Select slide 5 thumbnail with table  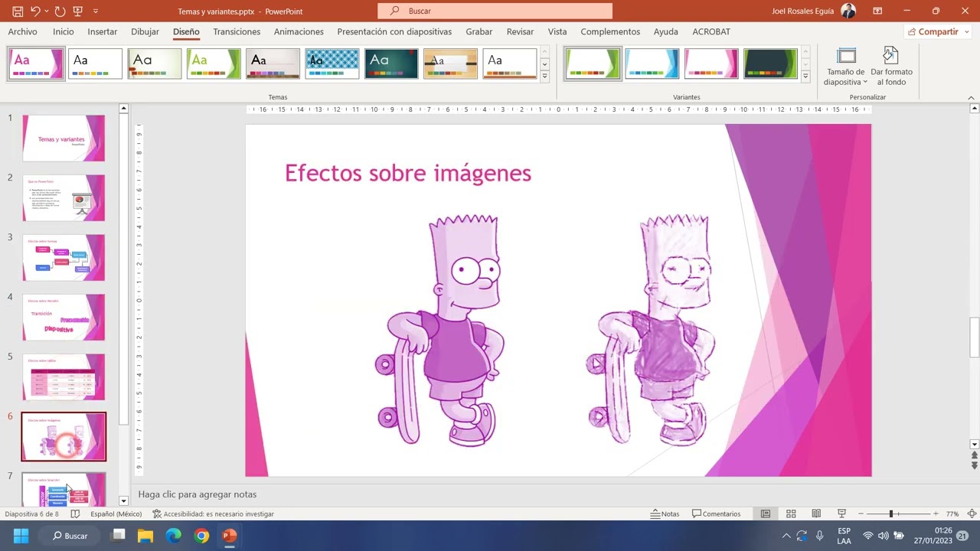(x=64, y=377)
